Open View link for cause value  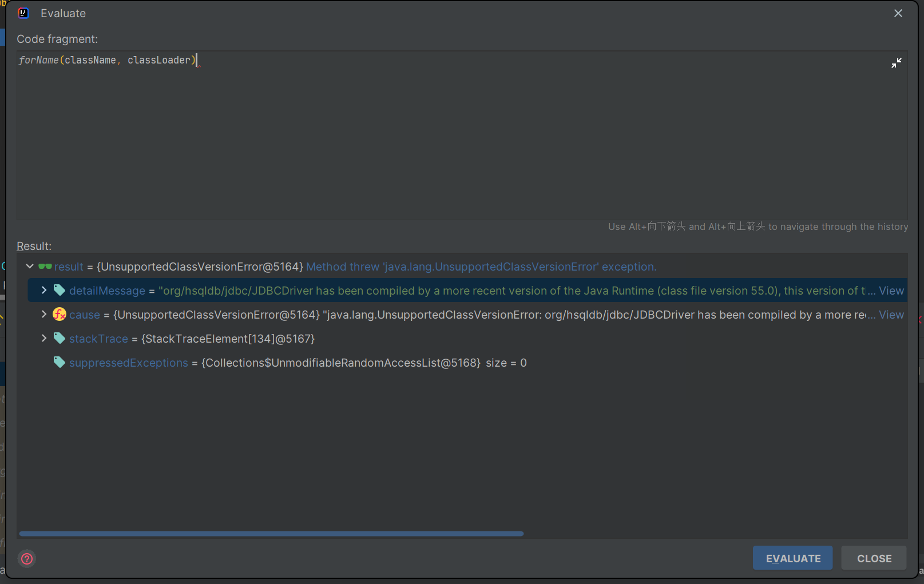[891, 315]
